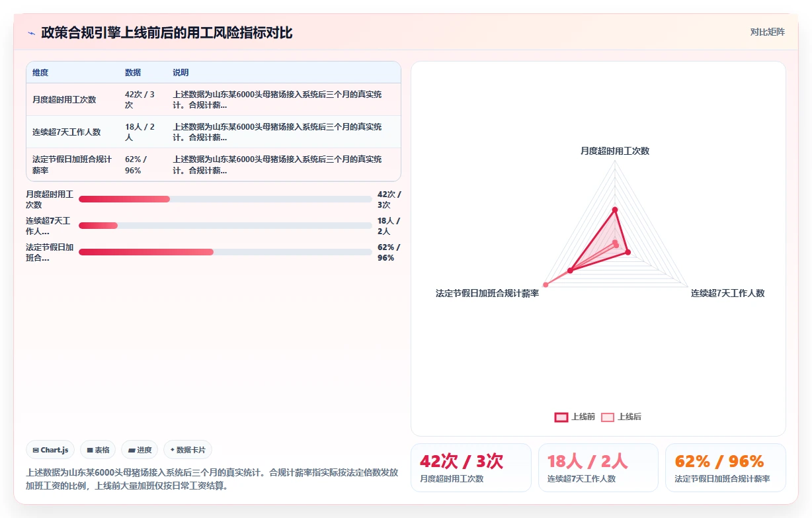The height and width of the screenshot is (518, 812).
Task: Click radar axis label 法定节假日加班合规计薪率
Action: [487, 293]
